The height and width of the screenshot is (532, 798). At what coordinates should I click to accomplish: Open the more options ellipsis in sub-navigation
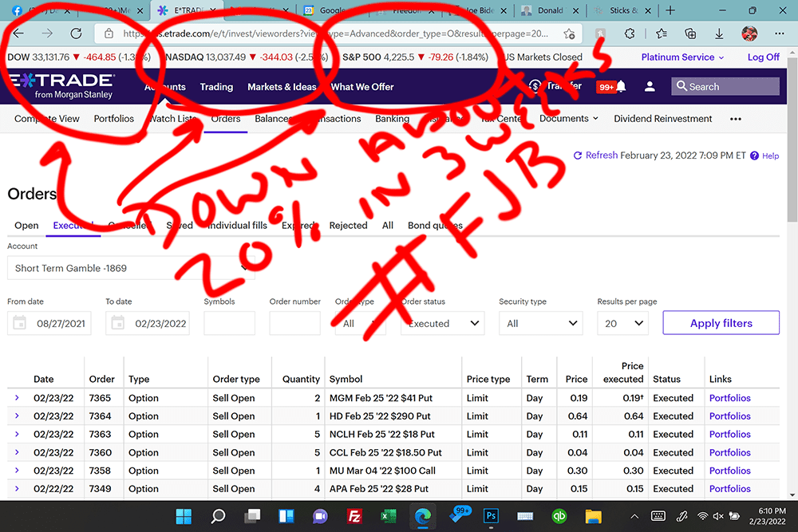coord(736,119)
